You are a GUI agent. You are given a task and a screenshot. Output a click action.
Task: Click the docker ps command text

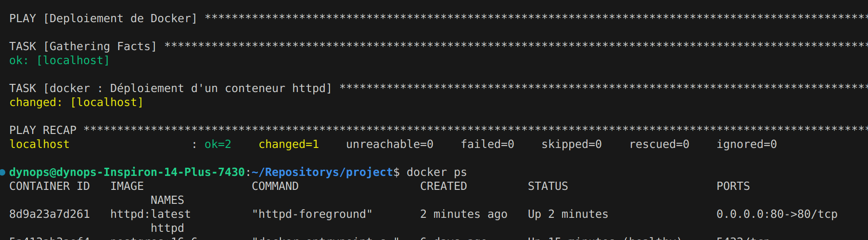(x=437, y=172)
